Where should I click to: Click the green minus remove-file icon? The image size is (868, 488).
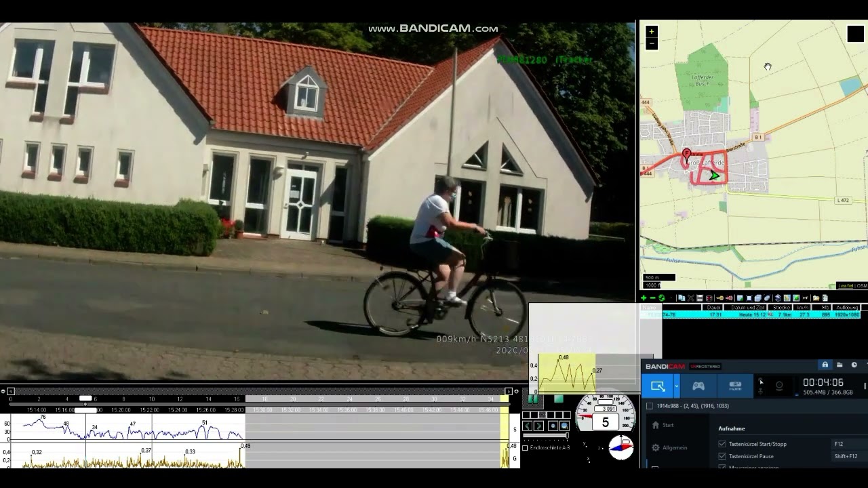[652, 298]
